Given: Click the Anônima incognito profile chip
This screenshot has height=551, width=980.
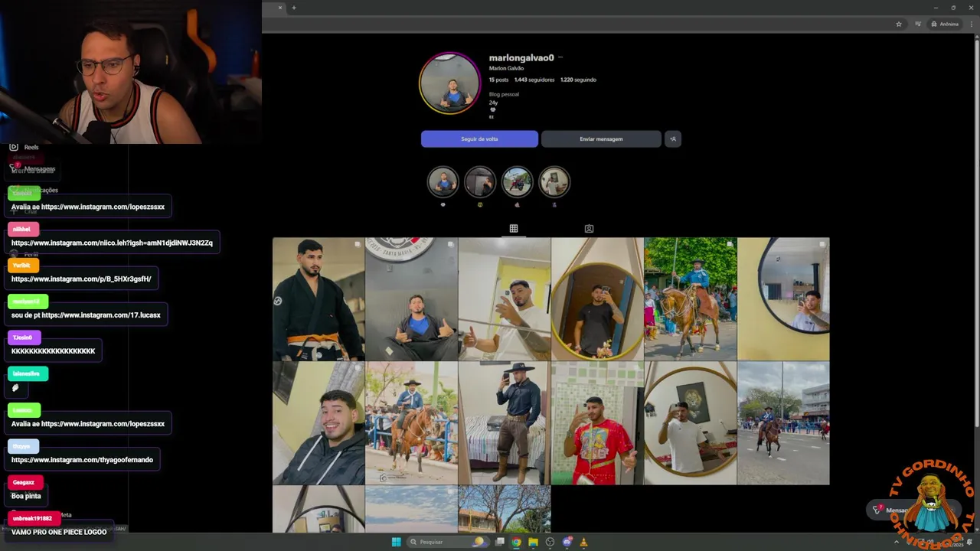Looking at the screenshot, I should click(x=945, y=24).
